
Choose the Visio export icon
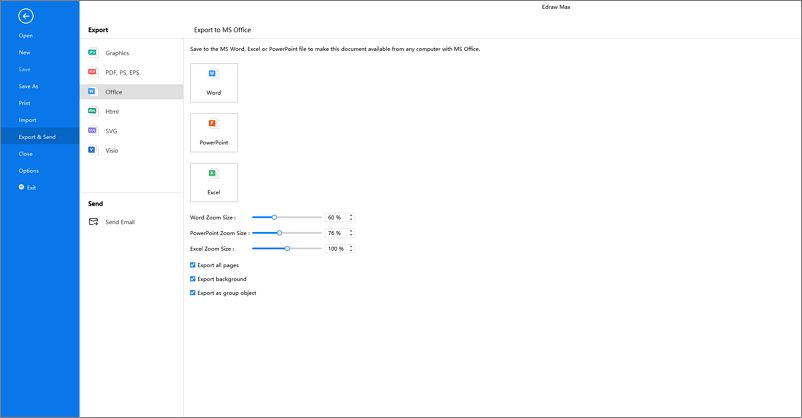point(92,150)
